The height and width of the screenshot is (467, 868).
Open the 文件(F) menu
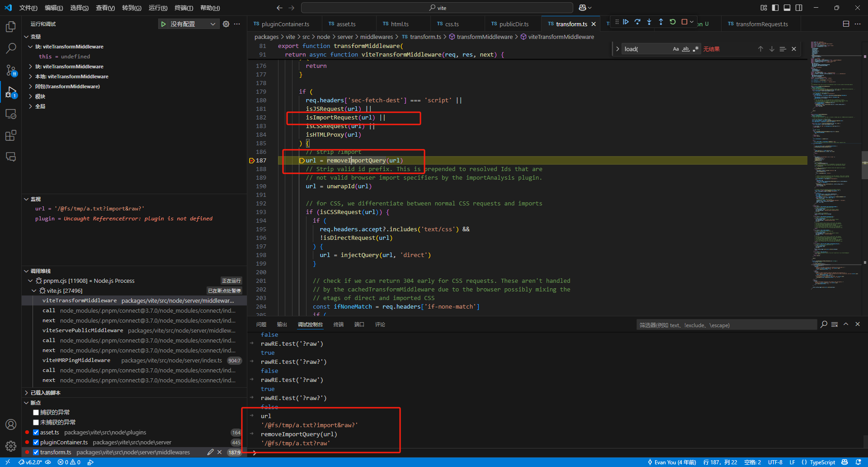tap(28, 8)
